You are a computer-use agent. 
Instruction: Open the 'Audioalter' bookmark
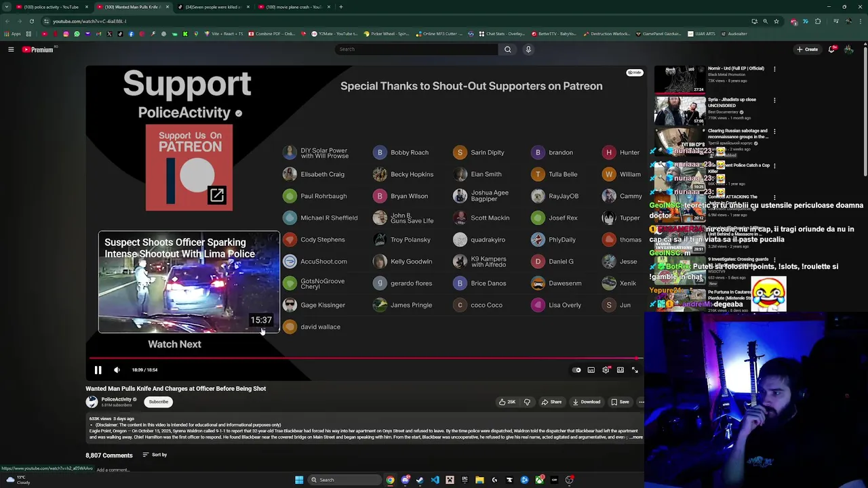(x=733, y=34)
